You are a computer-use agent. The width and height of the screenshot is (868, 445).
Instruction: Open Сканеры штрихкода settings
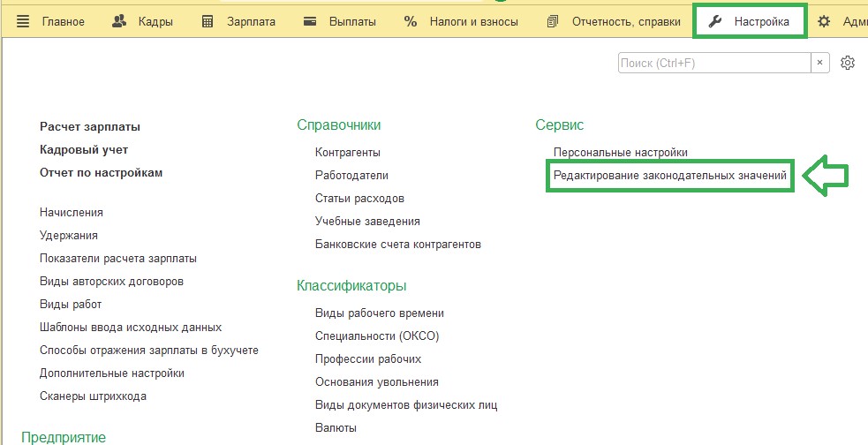tap(93, 396)
